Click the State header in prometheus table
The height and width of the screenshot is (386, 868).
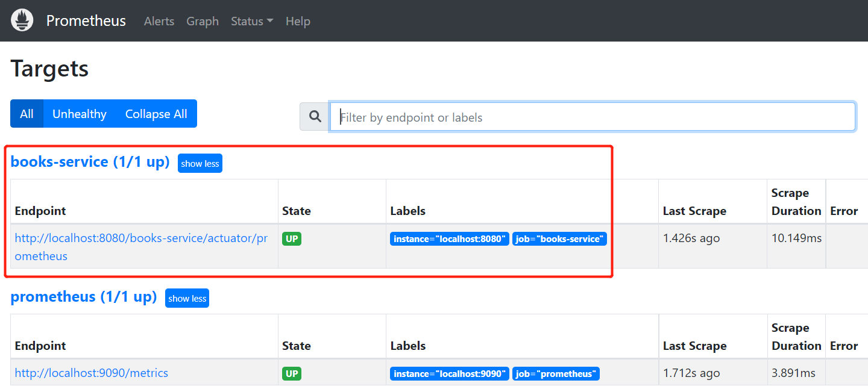tap(297, 346)
